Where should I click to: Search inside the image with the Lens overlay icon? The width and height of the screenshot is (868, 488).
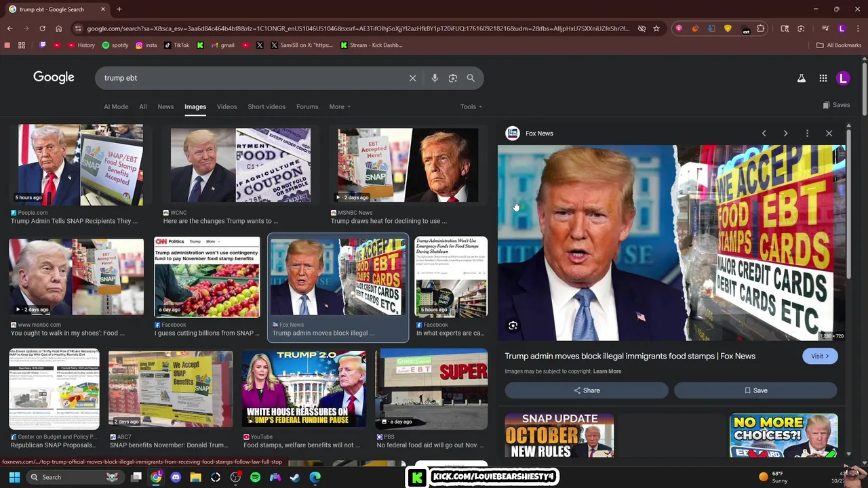(513, 326)
